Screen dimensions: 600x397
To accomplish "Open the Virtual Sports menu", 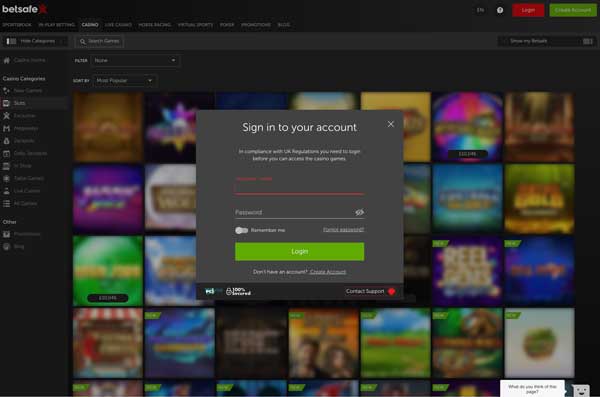I will 195,25.
